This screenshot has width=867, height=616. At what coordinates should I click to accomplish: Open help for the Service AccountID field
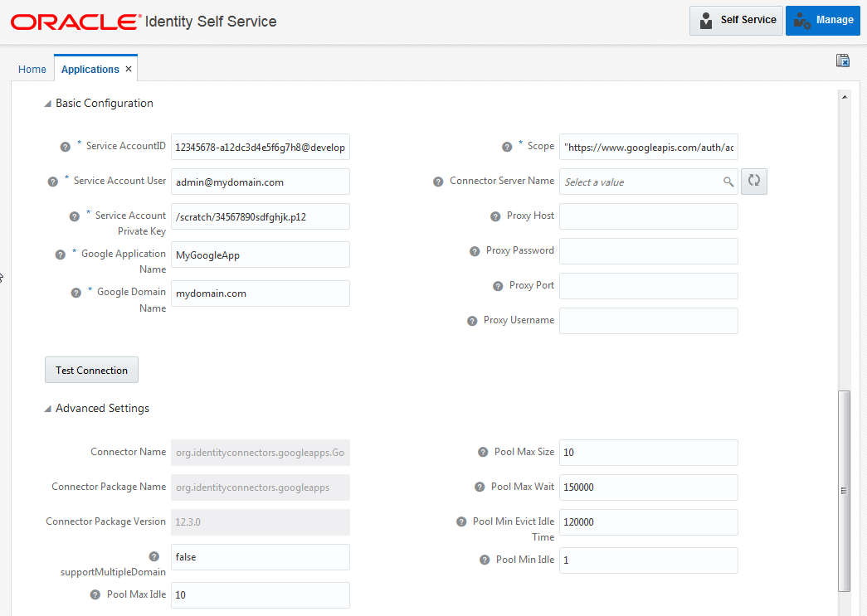66,146
